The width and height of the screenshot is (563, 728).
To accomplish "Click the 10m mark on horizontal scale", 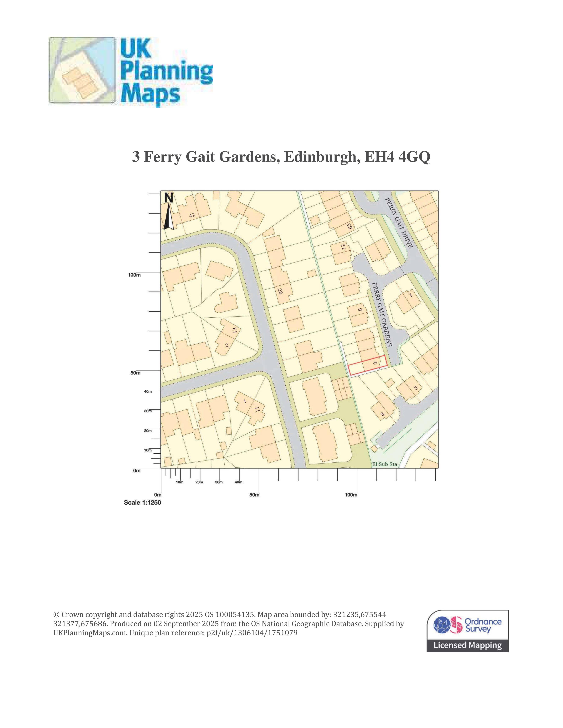I will [x=180, y=482].
